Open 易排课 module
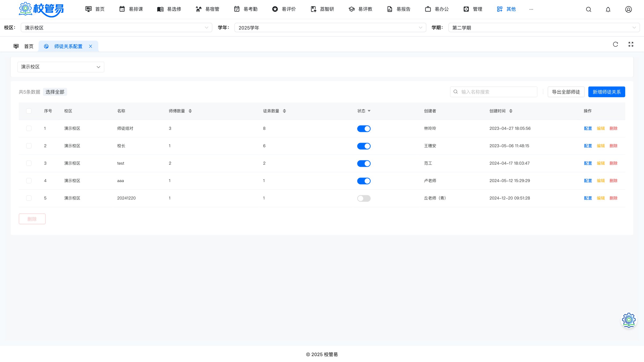 click(131, 9)
